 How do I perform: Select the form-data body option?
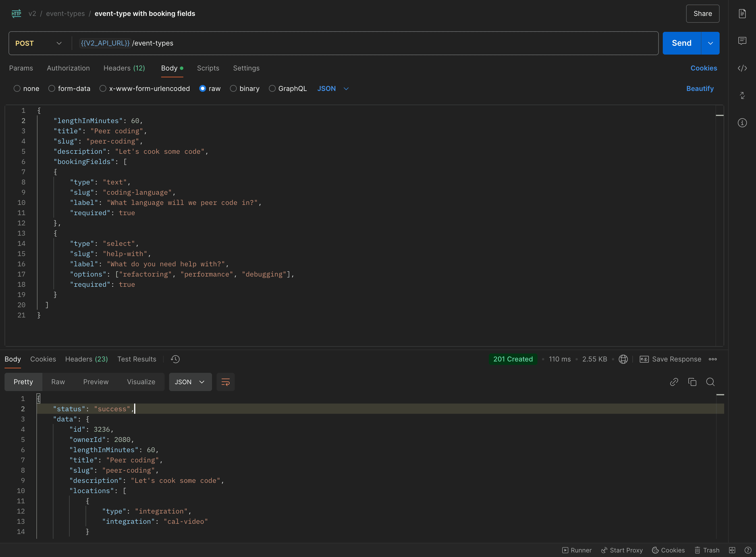coord(52,88)
